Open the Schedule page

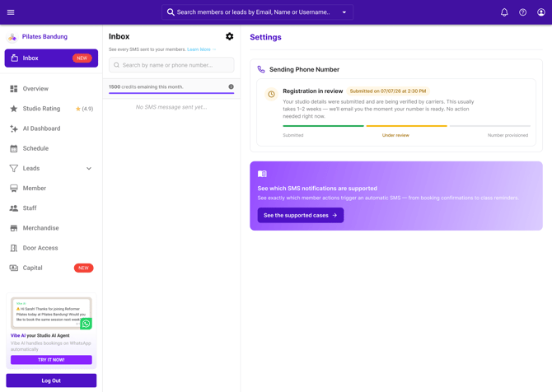click(x=51, y=148)
